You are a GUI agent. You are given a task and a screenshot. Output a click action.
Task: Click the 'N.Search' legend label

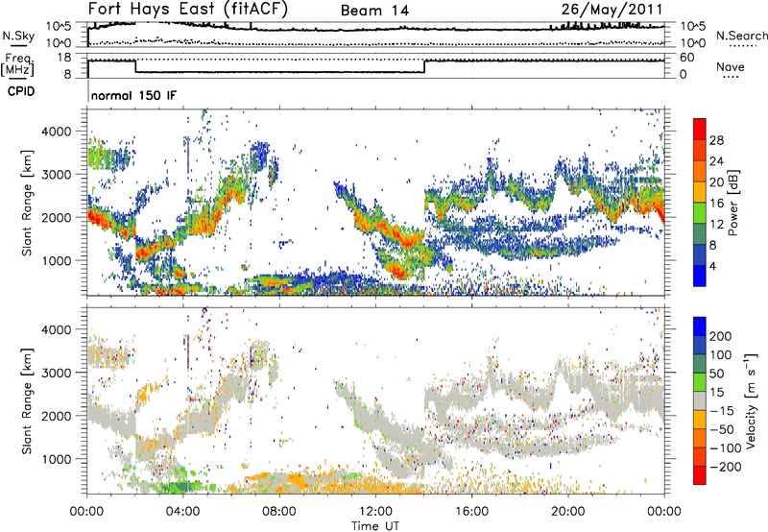coord(741,36)
